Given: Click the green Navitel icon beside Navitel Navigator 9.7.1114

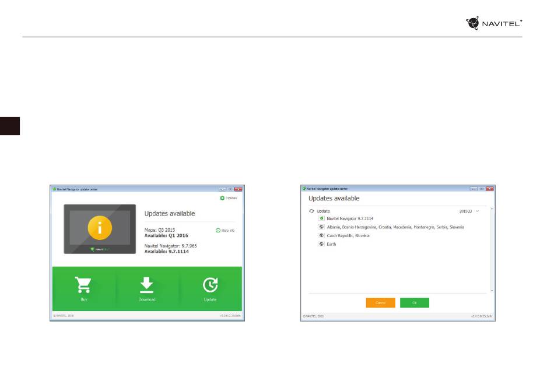Looking at the screenshot, I should point(321,218).
